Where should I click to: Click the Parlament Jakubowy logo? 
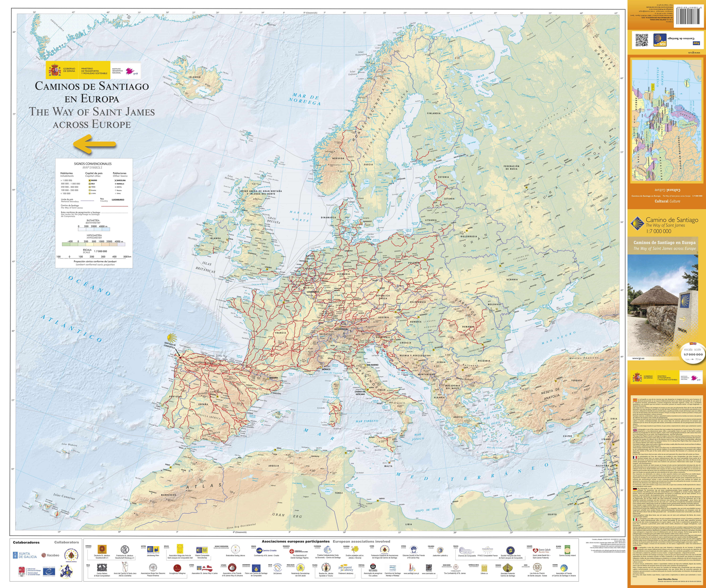coord(346,568)
